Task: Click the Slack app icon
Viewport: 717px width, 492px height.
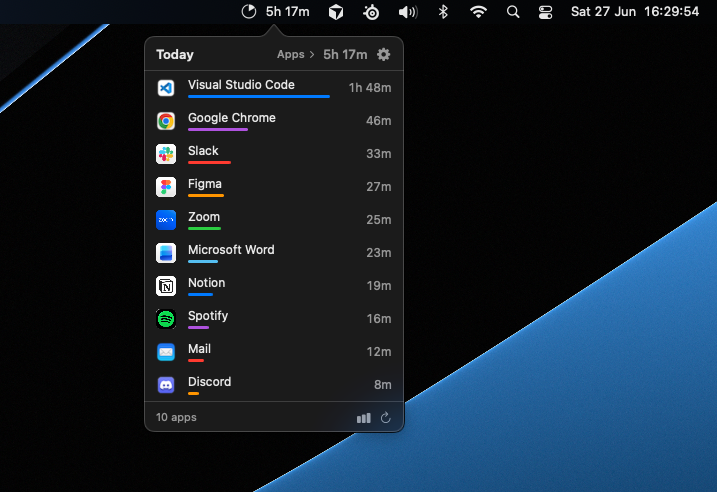Action: coord(166,154)
